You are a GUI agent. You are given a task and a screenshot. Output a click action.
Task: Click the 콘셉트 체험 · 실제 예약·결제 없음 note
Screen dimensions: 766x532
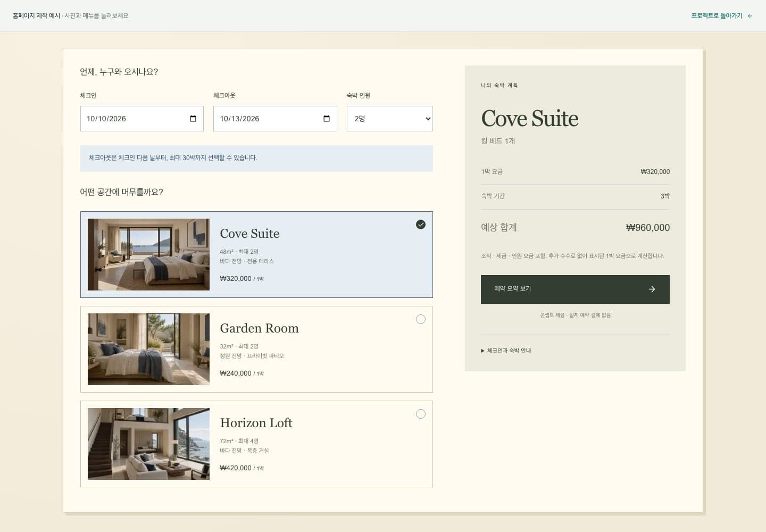coord(575,315)
